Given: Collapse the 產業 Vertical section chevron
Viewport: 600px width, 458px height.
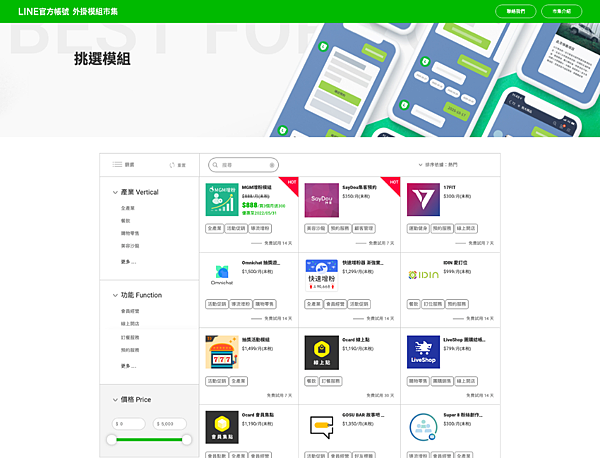Looking at the screenshot, I should 115,192.
